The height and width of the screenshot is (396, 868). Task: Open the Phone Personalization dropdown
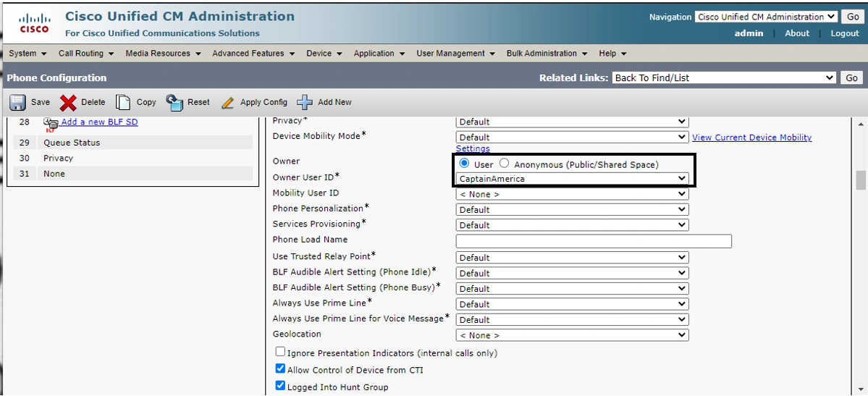point(572,210)
